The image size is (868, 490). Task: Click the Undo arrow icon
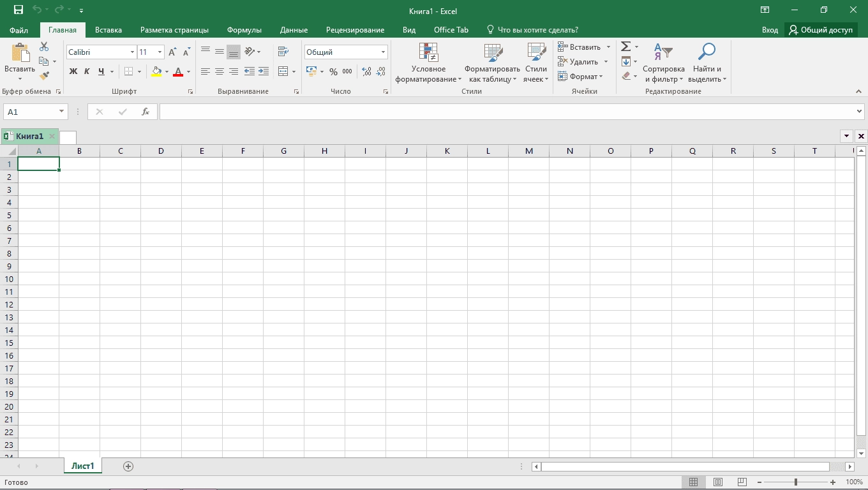(x=37, y=10)
